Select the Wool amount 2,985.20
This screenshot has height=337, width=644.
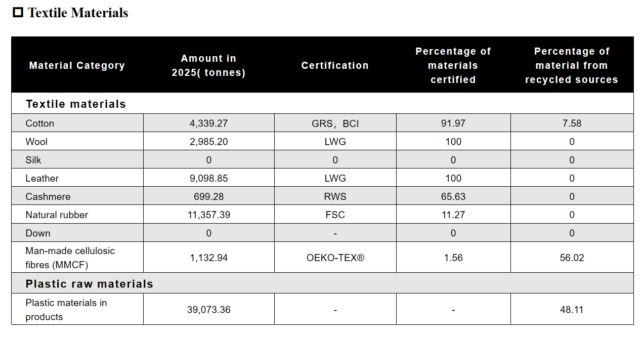click(x=209, y=142)
